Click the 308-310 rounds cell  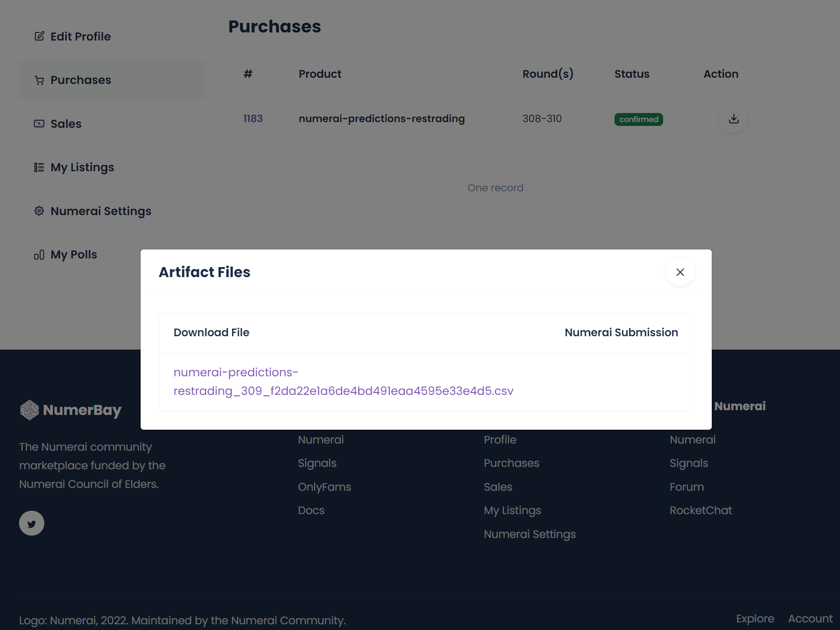[x=542, y=119]
